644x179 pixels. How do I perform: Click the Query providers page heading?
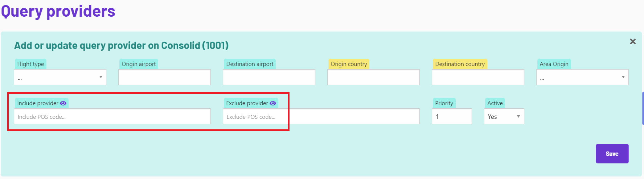[58, 11]
